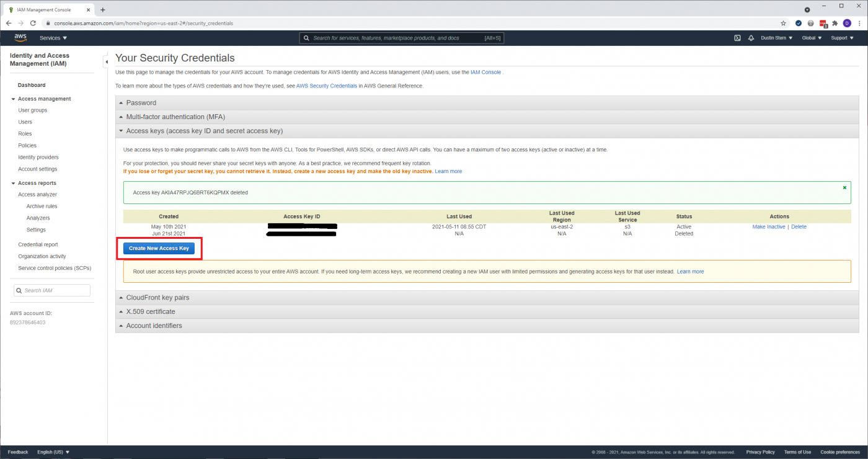Viewport: 868px width, 459px height.
Task: Open Roles in sidebar
Action: pos(25,134)
